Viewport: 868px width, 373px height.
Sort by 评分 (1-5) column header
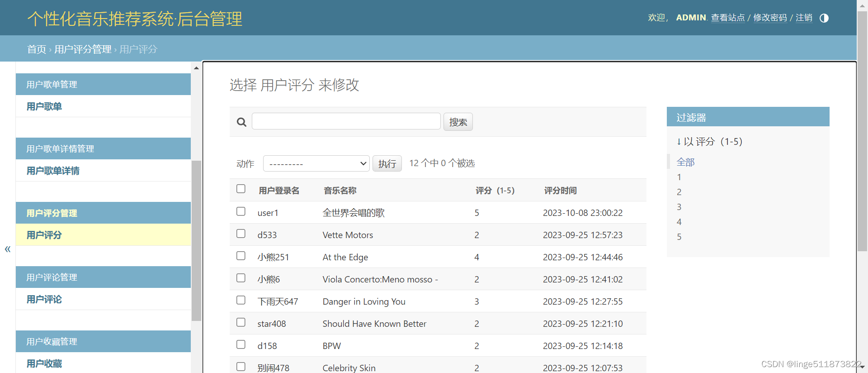pos(495,191)
